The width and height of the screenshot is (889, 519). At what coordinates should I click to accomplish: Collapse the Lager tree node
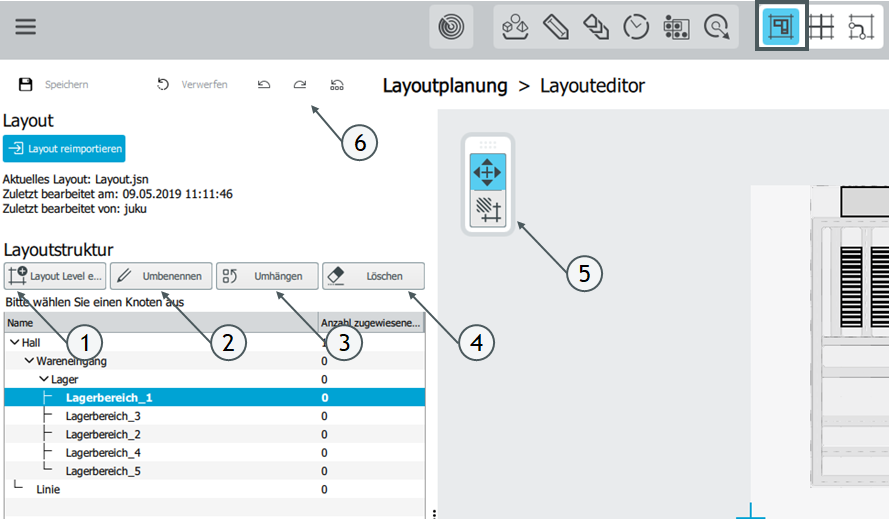(x=44, y=380)
